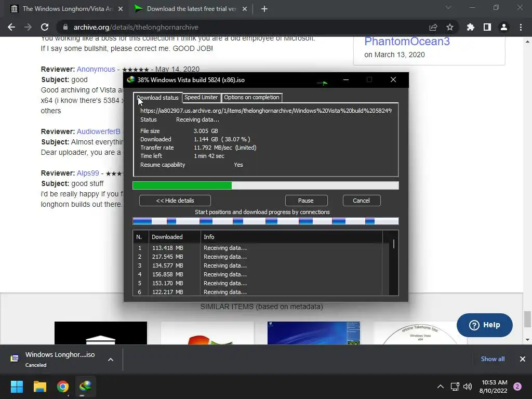This screenshot has height=399, width=532.
Task: Show all downloads in Chrome
Action: coord(493,359)
